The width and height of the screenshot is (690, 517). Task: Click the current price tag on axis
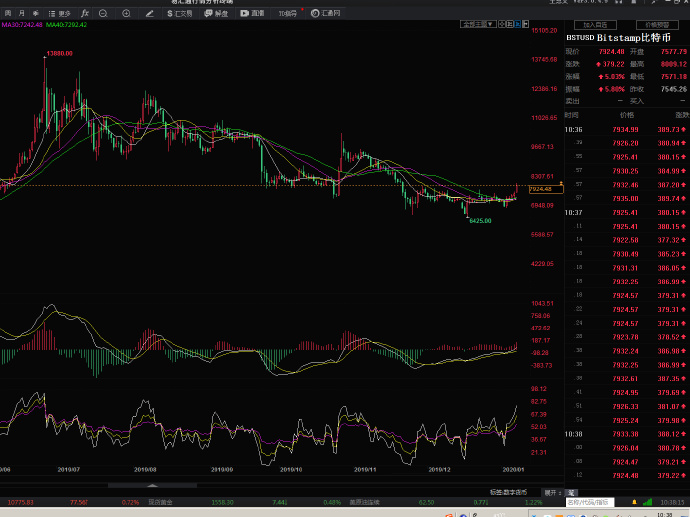point(546,189)
